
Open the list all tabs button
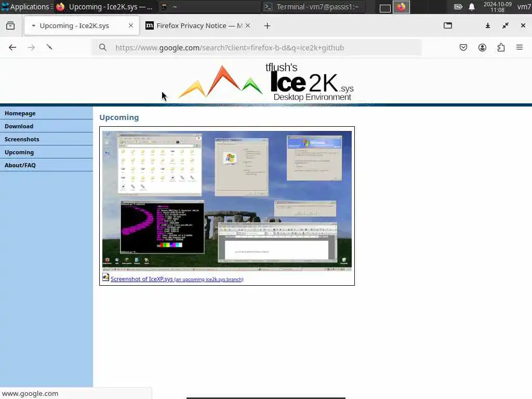pos(448,25)
